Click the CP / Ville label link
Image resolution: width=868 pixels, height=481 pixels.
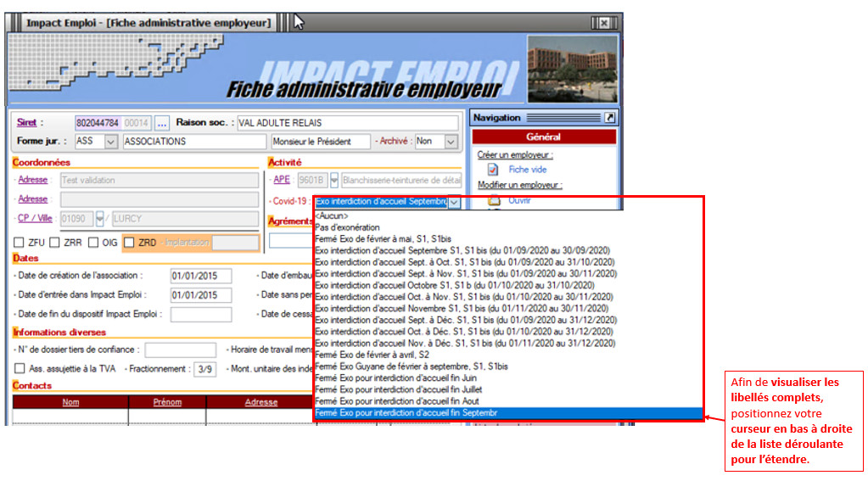click(x=35, y=218)
